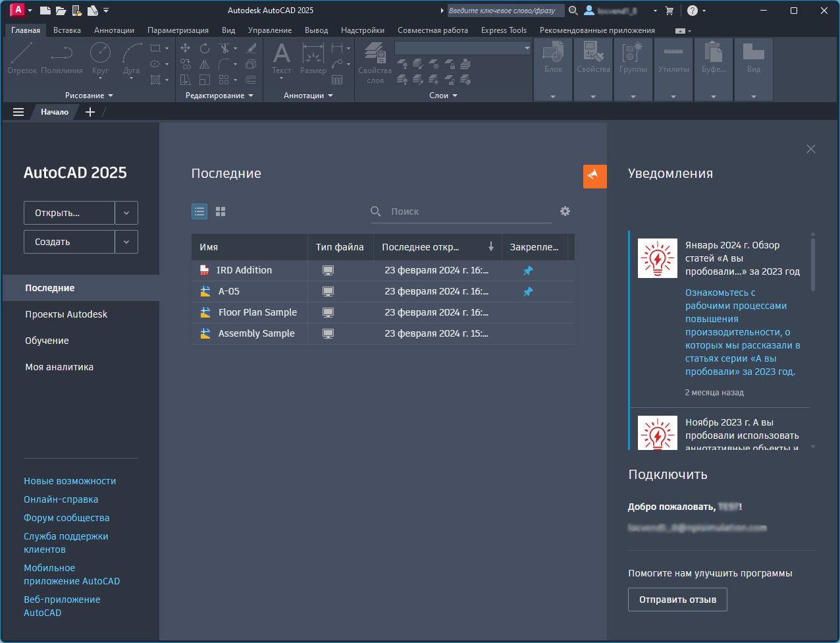Expand the Рисование panel

[x=89, y=96]
